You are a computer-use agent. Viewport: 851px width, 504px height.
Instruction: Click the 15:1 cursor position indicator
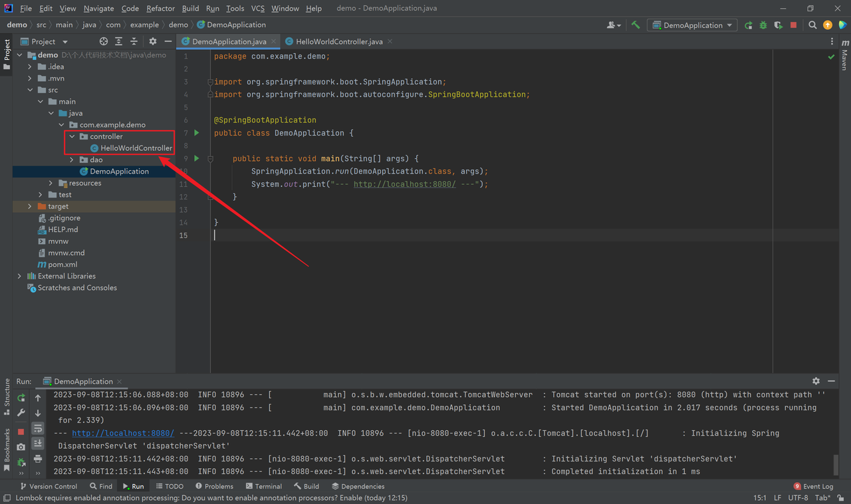(x=760, y=497)
